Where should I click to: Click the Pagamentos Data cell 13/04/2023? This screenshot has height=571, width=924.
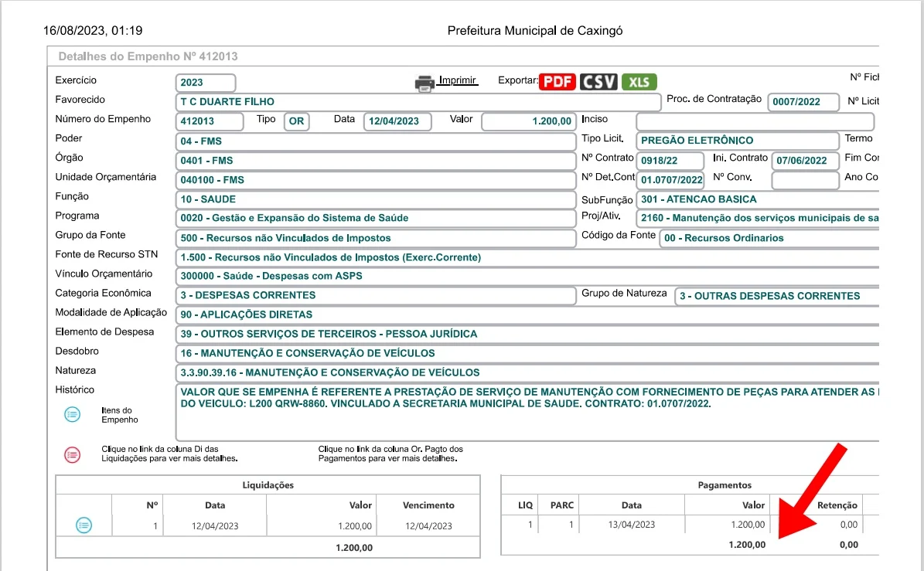click(632, 525)
